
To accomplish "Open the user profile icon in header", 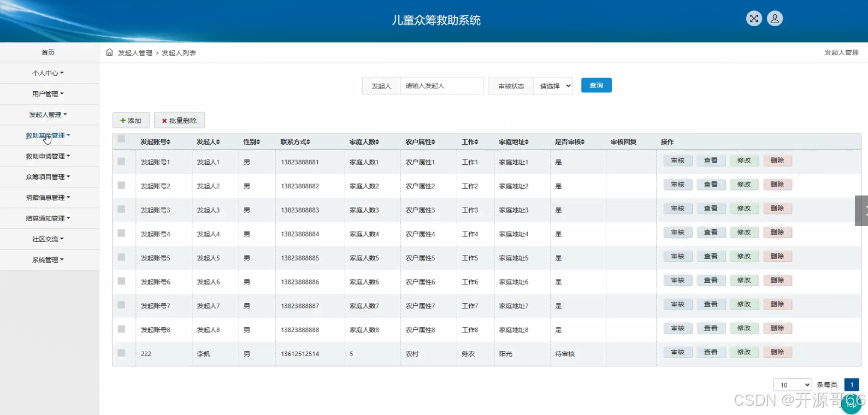I will coord(775,19).
